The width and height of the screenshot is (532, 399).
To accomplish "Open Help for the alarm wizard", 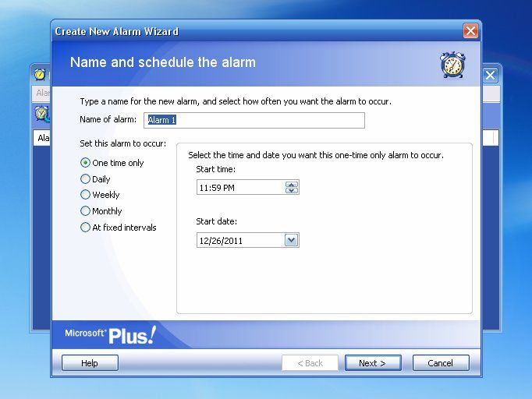I will [x=90, y=363].
